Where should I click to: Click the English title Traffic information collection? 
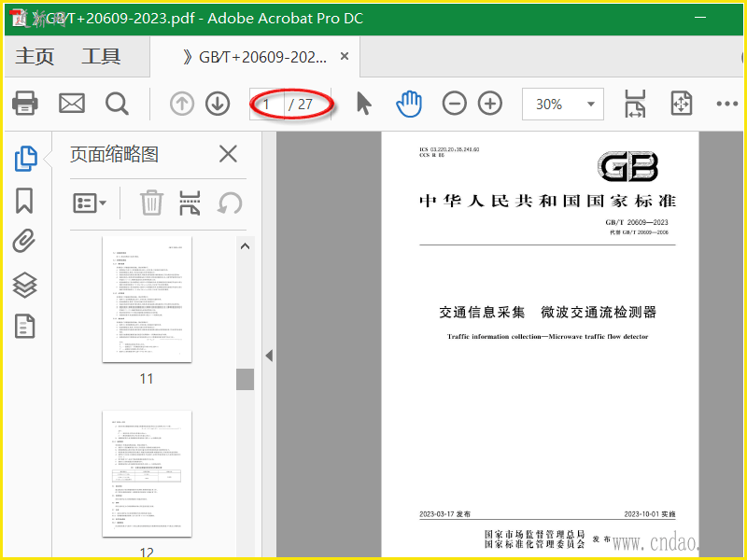click(x=547, y=337)
